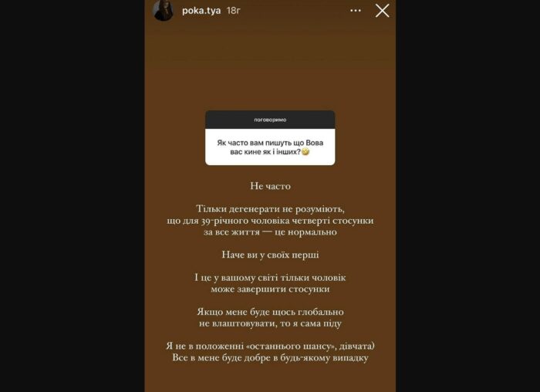Image resolution: width=540 pixels, height=392 pixels.
Task: Click the line 'Наче ви у своїх перші'
Action: [270, 255]
